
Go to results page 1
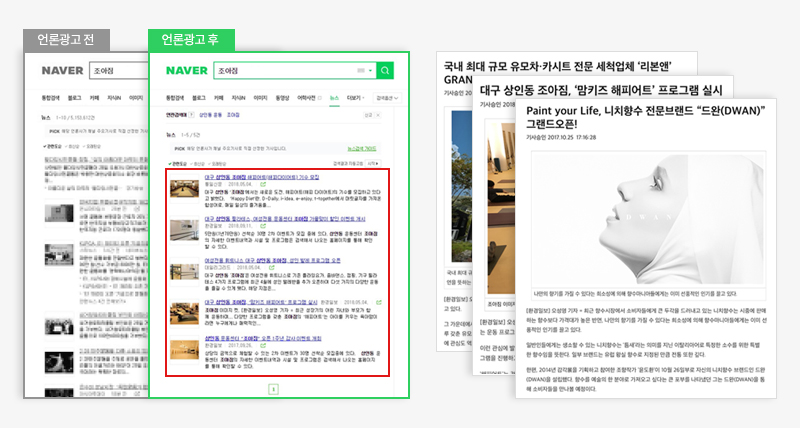coord(273,389)
